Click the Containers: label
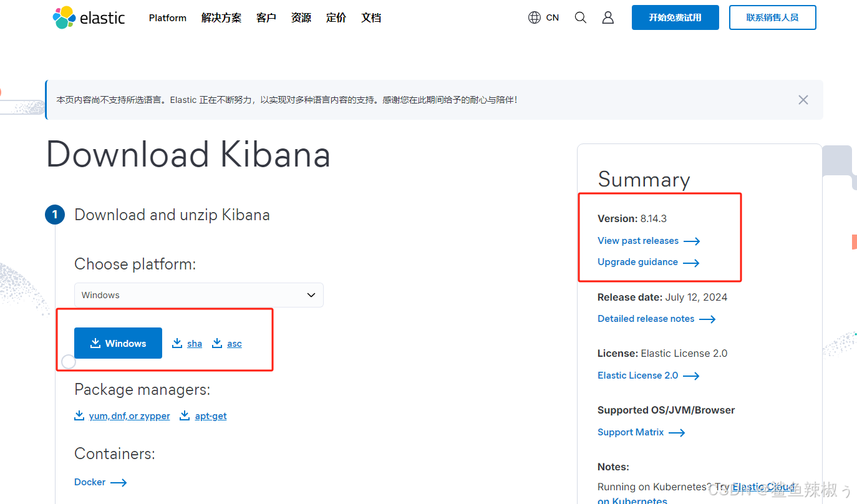Viewport: 857px width, 504px height. [x=115, y=454]
